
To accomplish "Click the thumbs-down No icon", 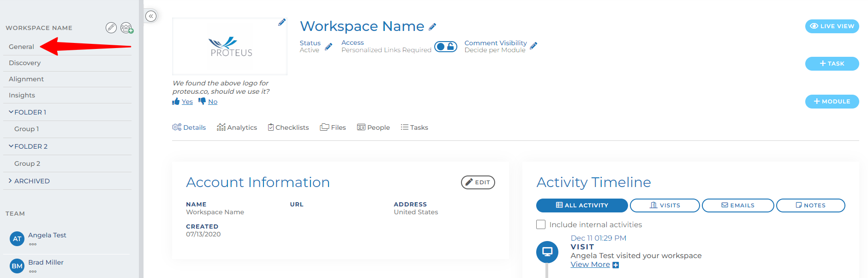I will pos(202,101).
